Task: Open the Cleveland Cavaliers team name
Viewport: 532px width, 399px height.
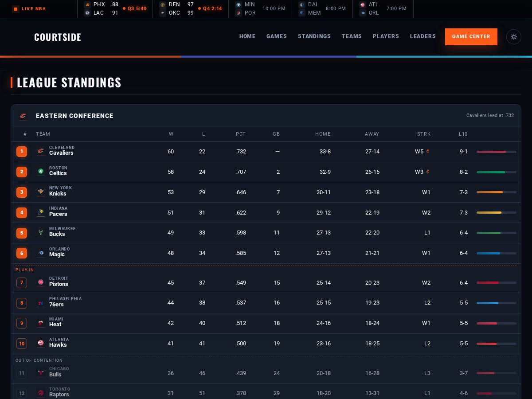Action: click(62, 150)
